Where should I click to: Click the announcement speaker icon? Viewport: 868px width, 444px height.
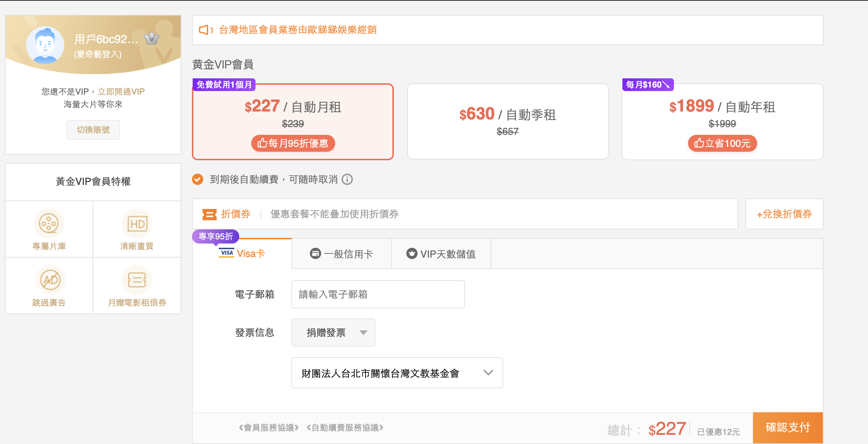coord(206,30)
